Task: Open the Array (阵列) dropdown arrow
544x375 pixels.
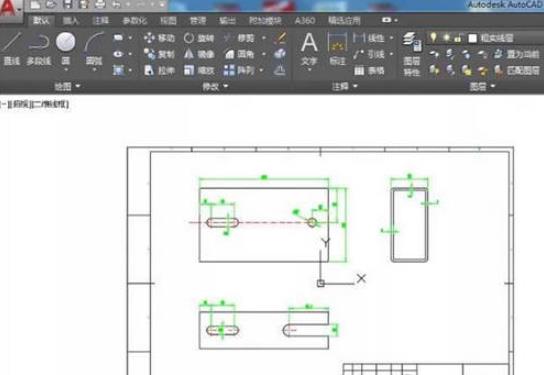Action: pos(262,70)
